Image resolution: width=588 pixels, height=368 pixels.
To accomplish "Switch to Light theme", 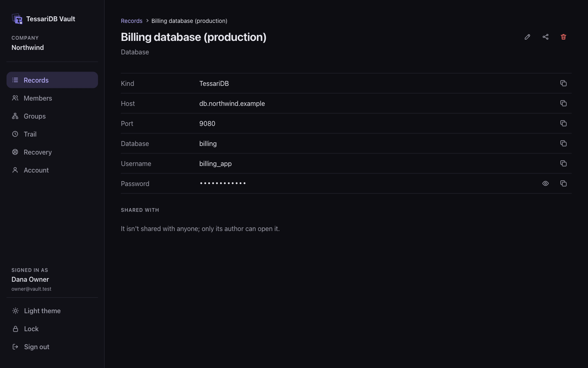I will 52,311.
